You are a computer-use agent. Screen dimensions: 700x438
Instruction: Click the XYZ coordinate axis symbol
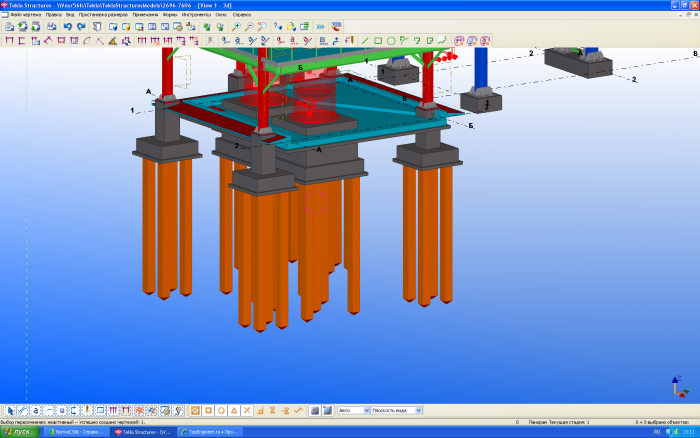tap(680, 387)
